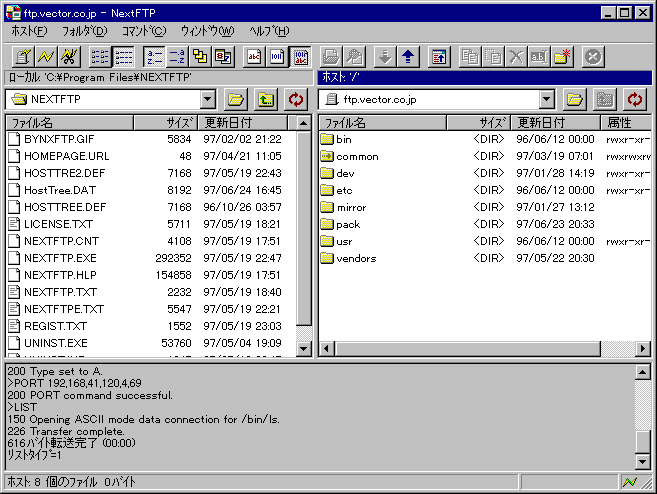657x494 pixels.
Task: Select automatic transfer mode (1011/abc icon)
Action: point(300,57)
